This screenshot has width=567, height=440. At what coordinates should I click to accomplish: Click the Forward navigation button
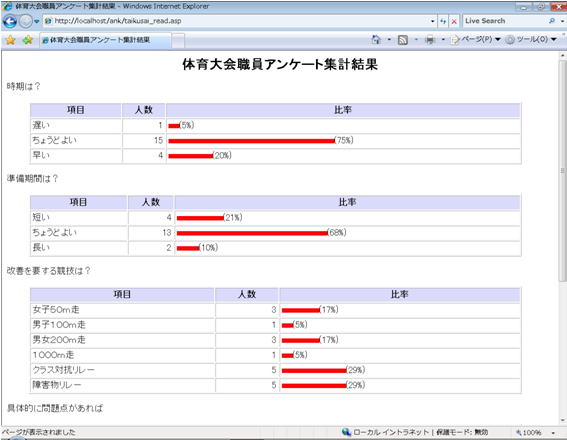[25, 21]
